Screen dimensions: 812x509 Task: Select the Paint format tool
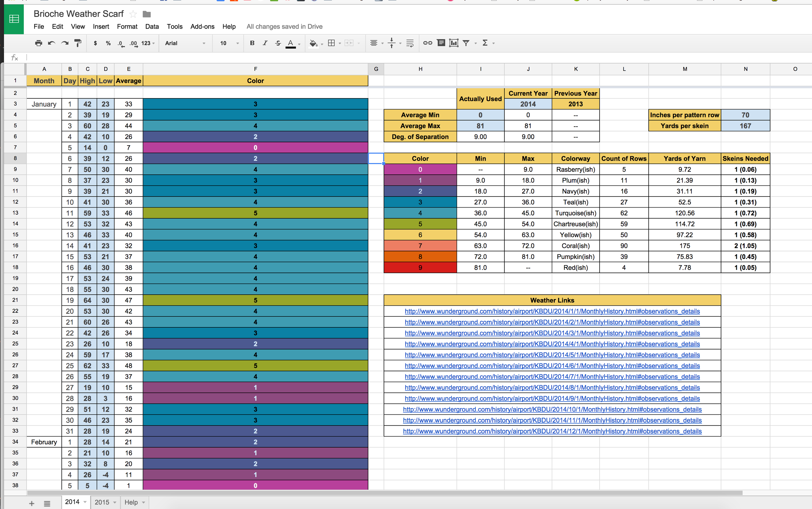[x=78, y=43]
